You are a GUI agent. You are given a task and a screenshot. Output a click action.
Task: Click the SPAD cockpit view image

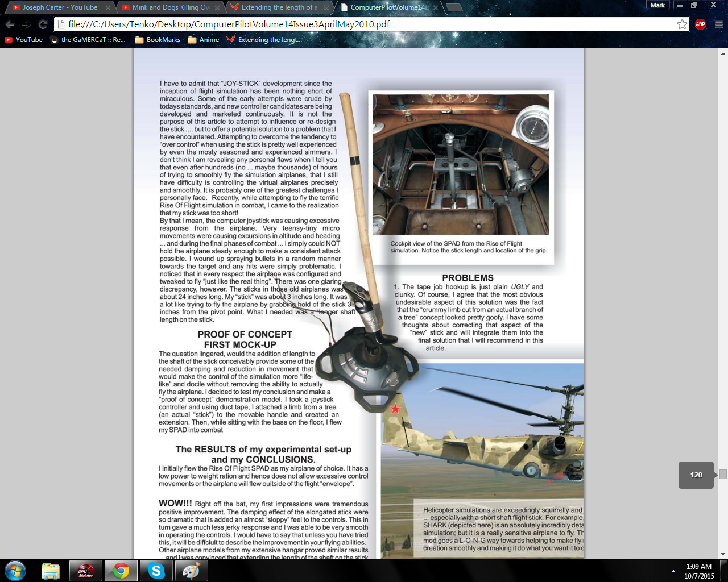[461, 165]
